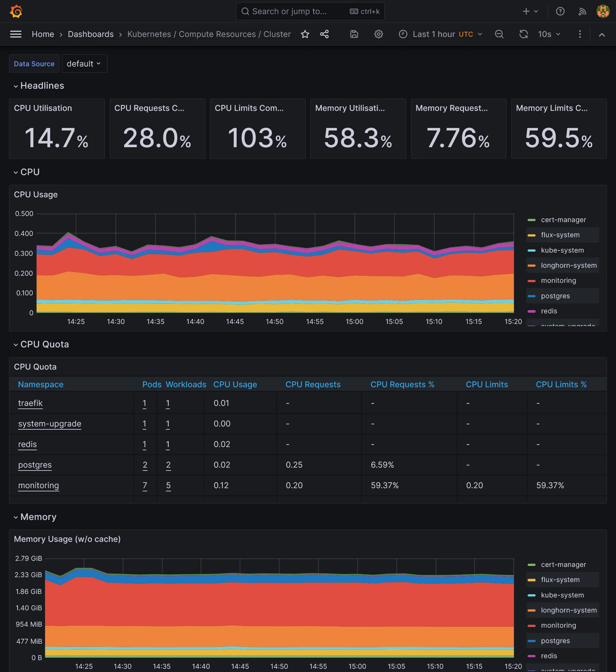Click the refresh dashboard icon
616x672 pixels.
coord(523,34)
